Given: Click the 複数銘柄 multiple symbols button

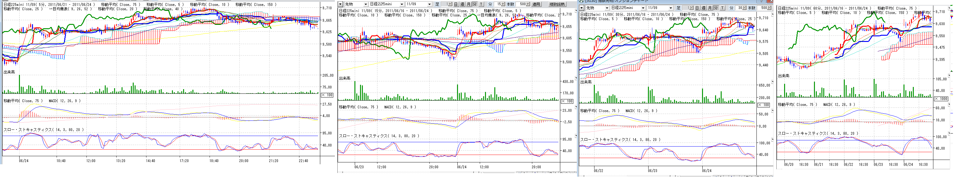Looking at the screenshot, I should (557, 4).
